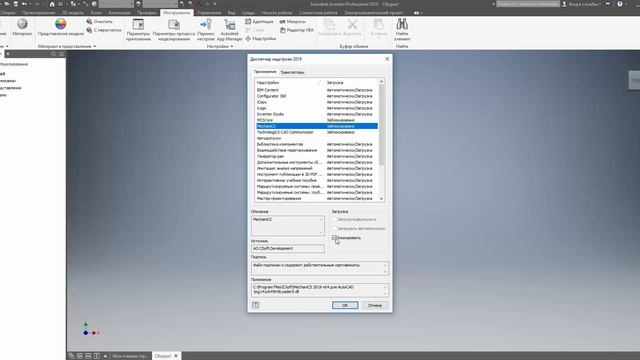Screen dimensions: 640x360
Task: Open the Вставить dropdown arrow
Action: click(x=378, y=38)
